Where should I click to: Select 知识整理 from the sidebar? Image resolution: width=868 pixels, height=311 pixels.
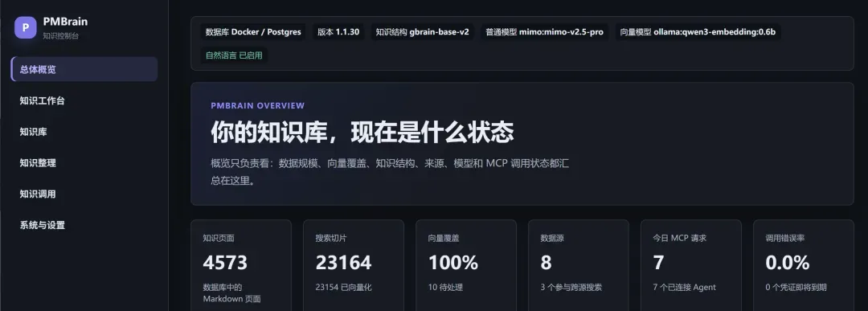[84, 162]
